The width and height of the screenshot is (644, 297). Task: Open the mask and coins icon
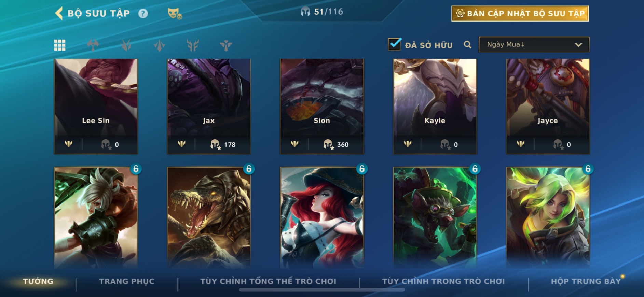point(175,14)
